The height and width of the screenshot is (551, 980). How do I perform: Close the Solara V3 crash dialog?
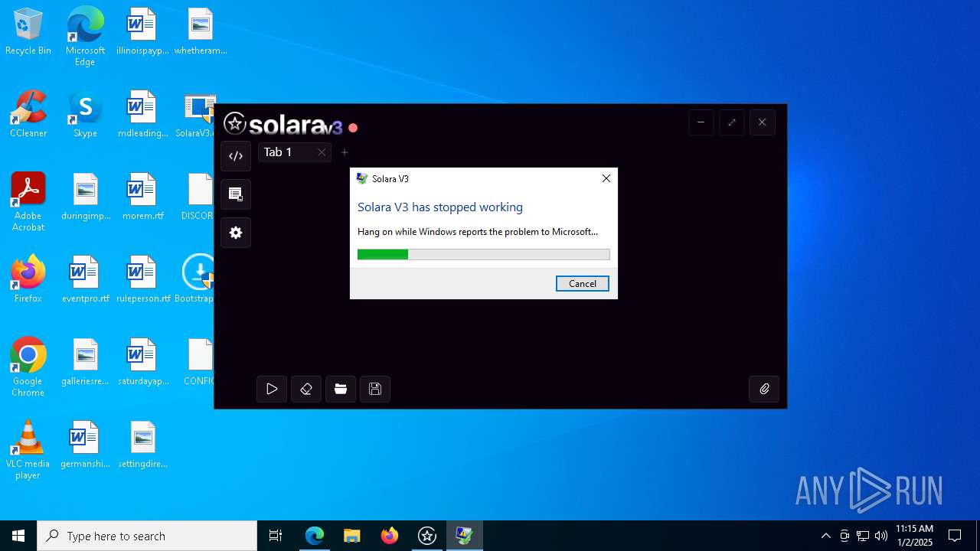click(606, 178)
